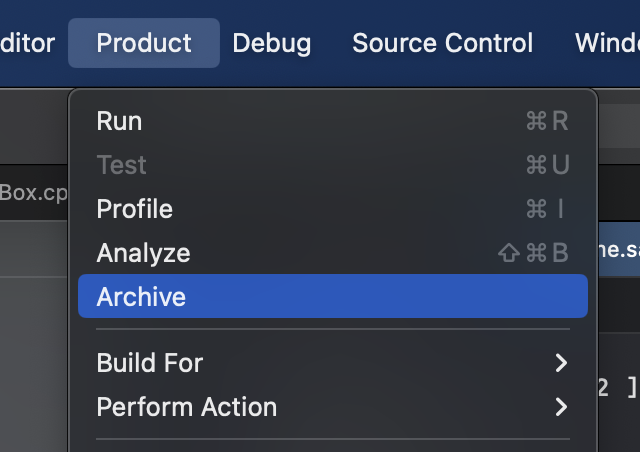The width and height of the screenshot is (640, 452).
Task: Expand the Perform Action submenu
Action: [x=186, y=407]
